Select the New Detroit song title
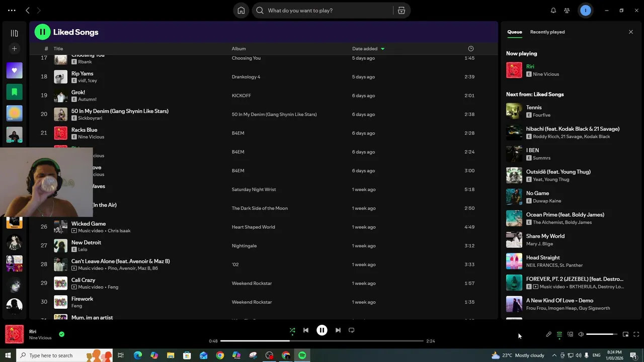The image size is (644, 362). pos(86,242)
